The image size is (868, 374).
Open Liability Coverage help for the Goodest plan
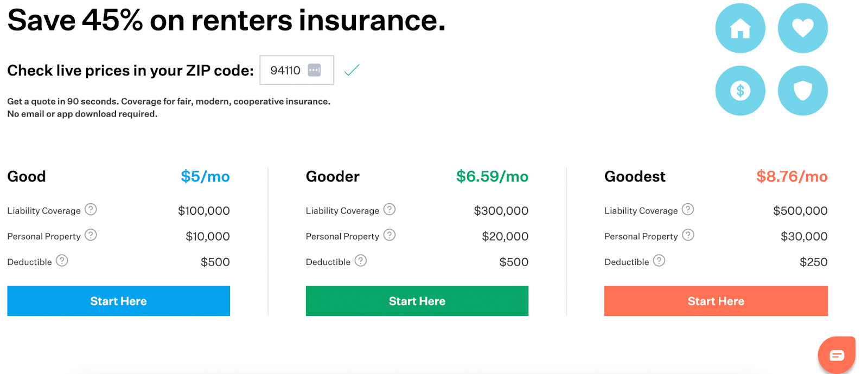pos(688,209)
